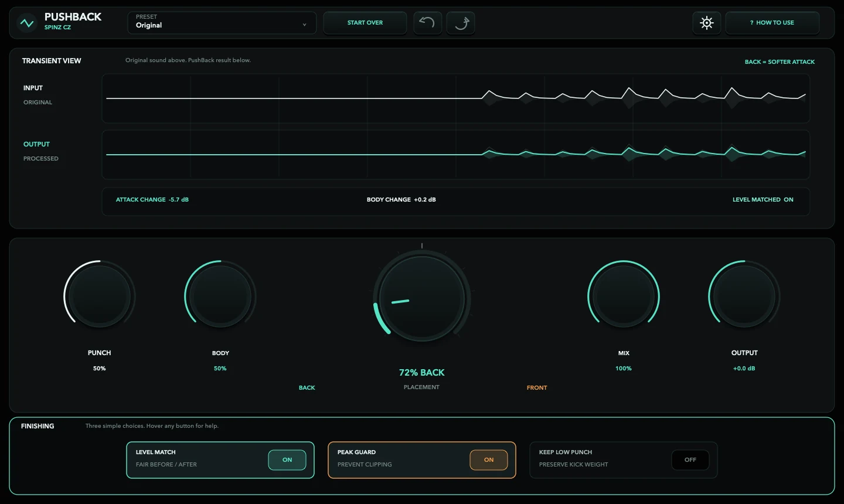
Task: Click the Mix knob
Action: pyautogui.click(x=624, y=295)
